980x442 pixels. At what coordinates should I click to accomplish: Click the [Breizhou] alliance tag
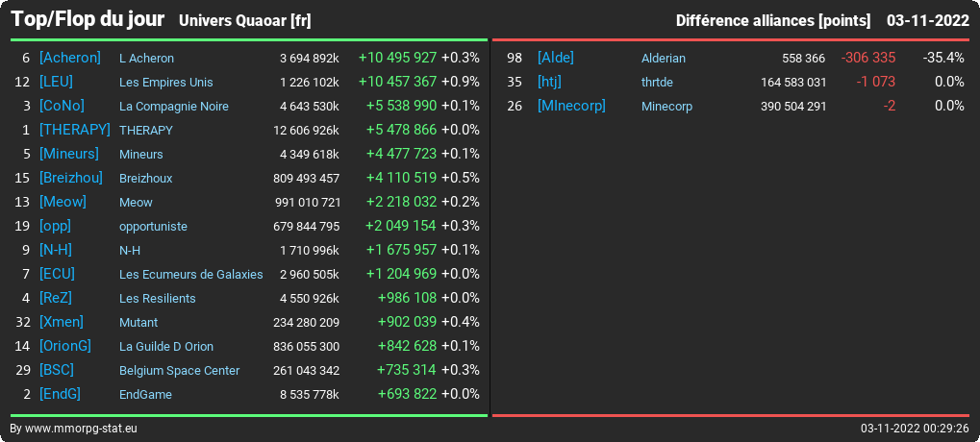coord(70,178)
